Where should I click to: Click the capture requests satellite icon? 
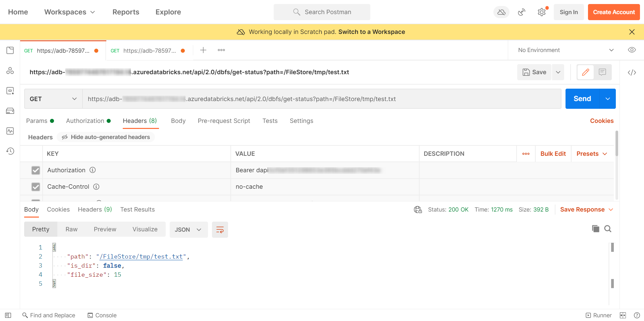(x=522, y=12)
